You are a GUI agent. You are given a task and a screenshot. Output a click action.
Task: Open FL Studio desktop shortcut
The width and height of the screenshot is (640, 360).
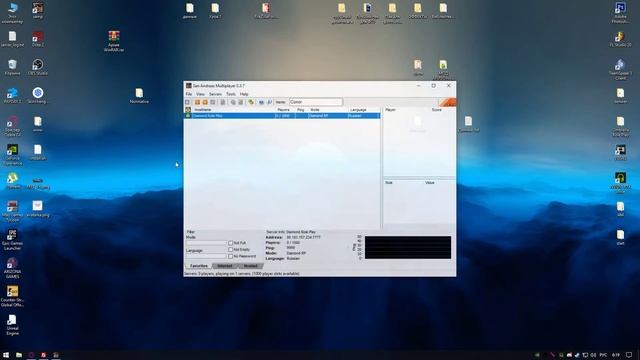coord(620,39)
